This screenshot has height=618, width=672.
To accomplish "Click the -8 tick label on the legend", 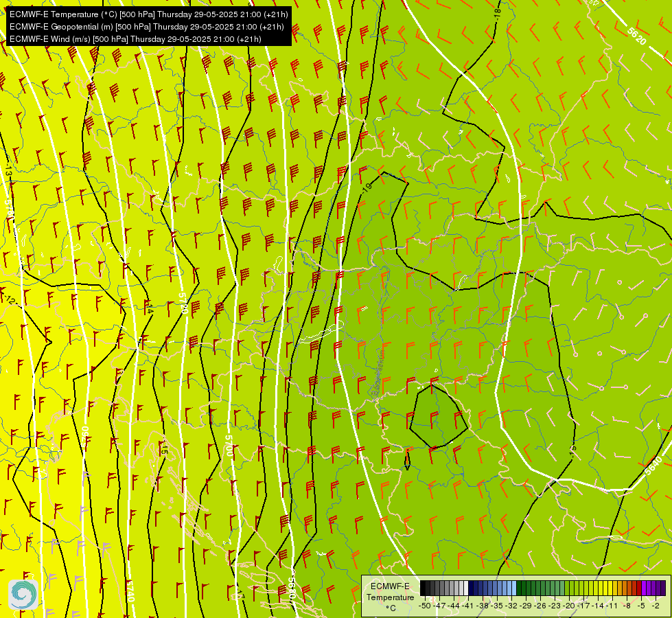I will point(627,606).
